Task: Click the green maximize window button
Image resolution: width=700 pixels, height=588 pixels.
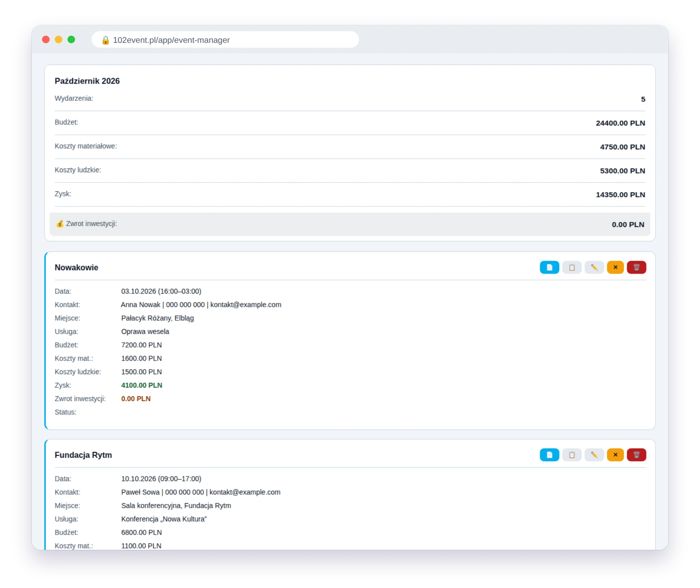Action: (x=71, y=39)
